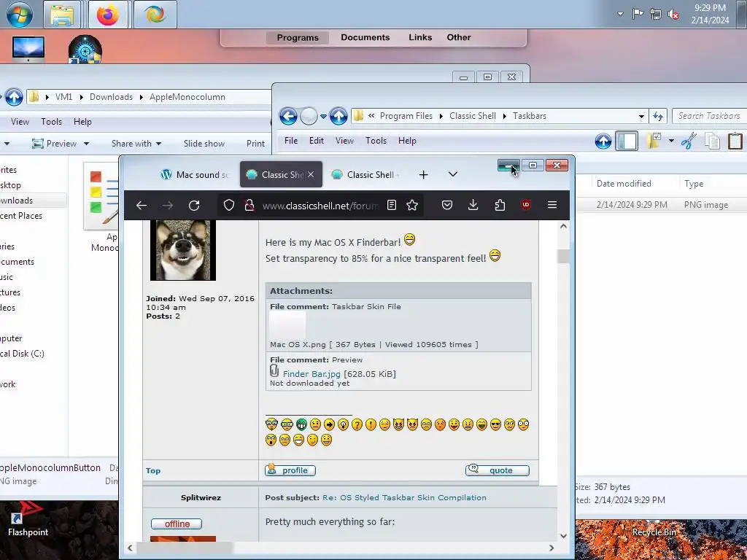747x560 pixels.
Task: Click the classicshell.net URL field
Action: (x=320, y=206)
